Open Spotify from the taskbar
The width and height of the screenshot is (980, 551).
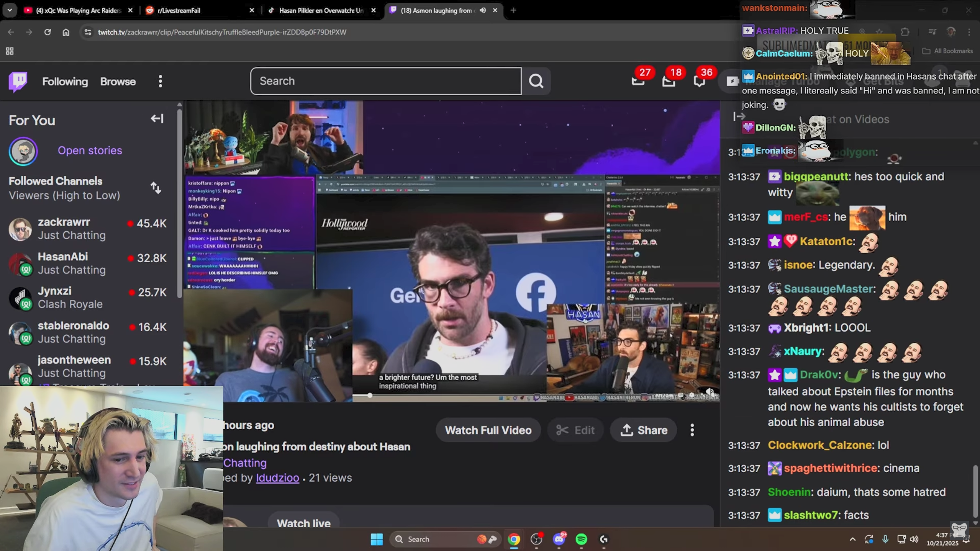[581, 539]
